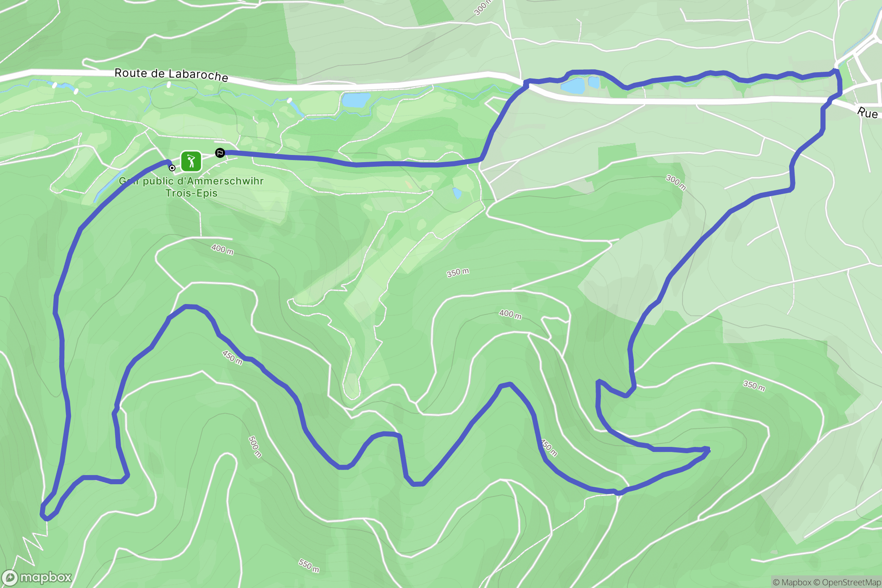The image size is (882, 588).
Task: Click the 400 m label below the golf course
Action: coord(222,249)
